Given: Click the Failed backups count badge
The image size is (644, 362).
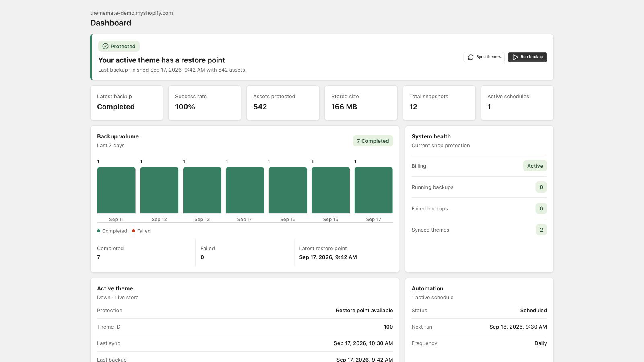Looking at the screenshot, I should click(x=541, y=208).
